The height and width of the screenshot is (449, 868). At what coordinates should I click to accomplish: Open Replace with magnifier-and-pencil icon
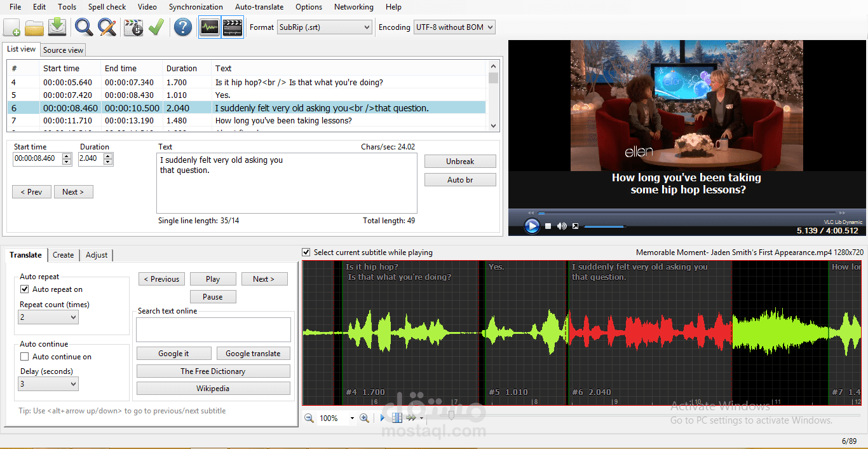(x=107, y=27)
